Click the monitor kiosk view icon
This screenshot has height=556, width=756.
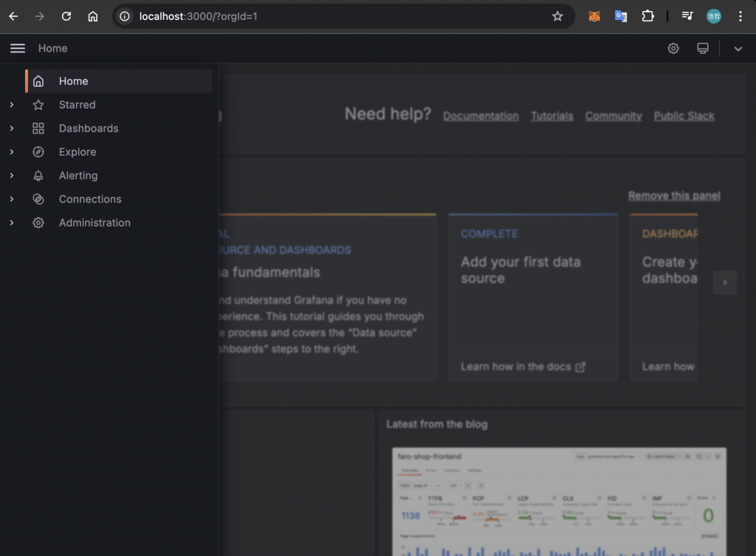[x=703, y=48]
